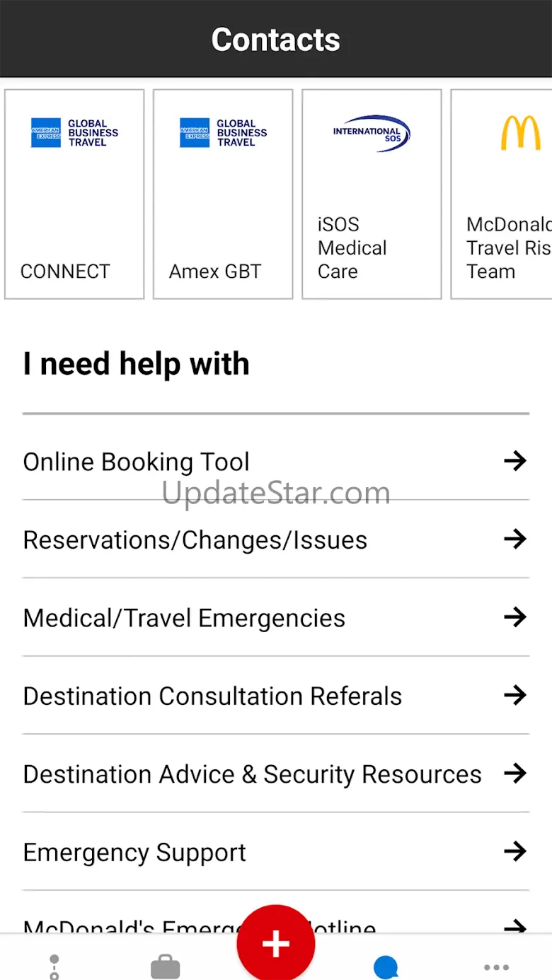
Task: Open the Amex GBT contact card
Action: [223, 194]
